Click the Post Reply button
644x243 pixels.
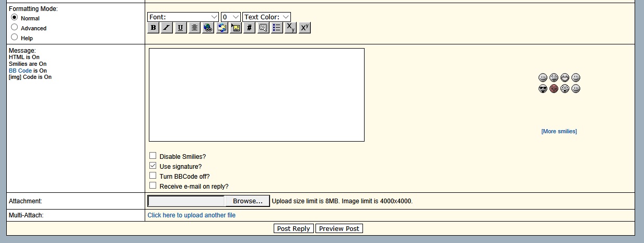click(x=294, y=229)
